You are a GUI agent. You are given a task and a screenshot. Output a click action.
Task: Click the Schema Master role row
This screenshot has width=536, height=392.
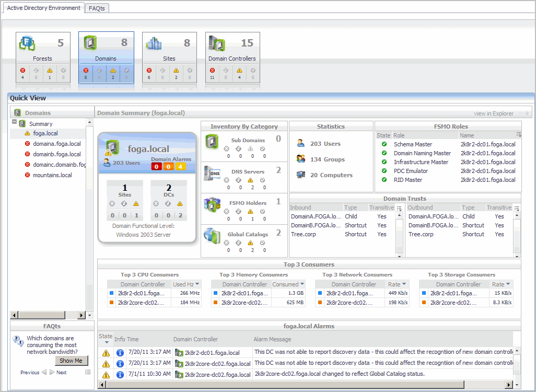(448, 144)
